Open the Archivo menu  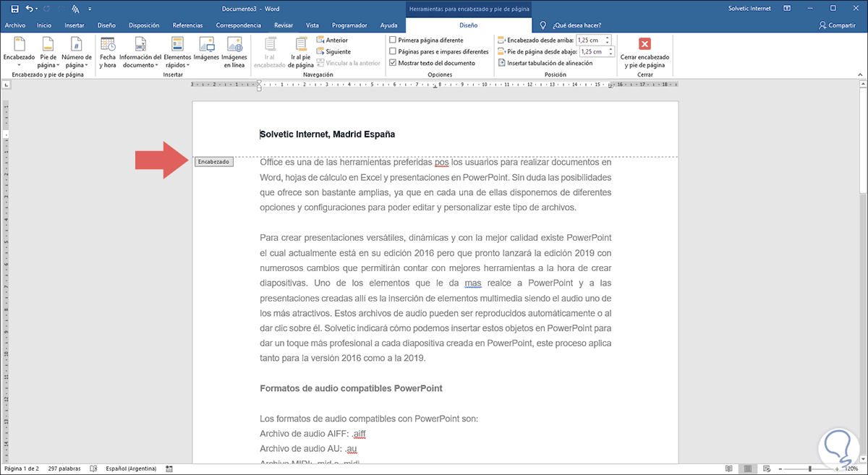15,25
